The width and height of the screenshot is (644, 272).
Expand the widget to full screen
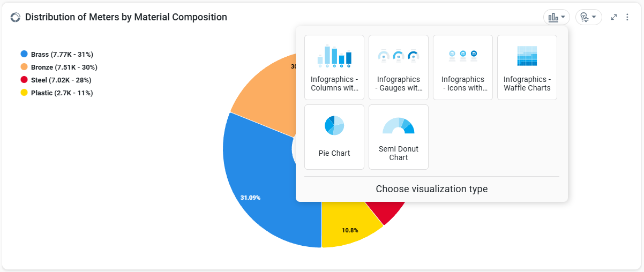614,17
